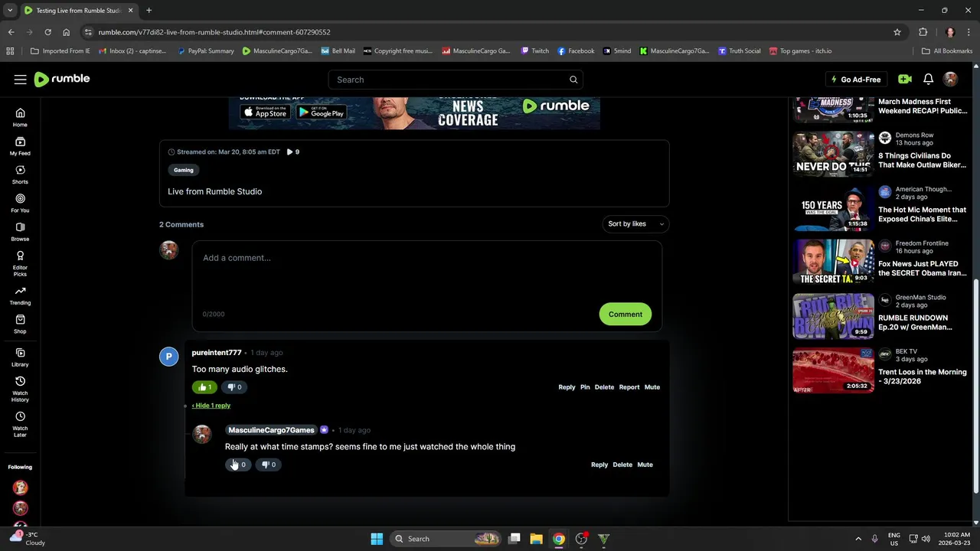Reload the page in Chrome
Screen dimensions: 980x551
[x=47, y=32]
